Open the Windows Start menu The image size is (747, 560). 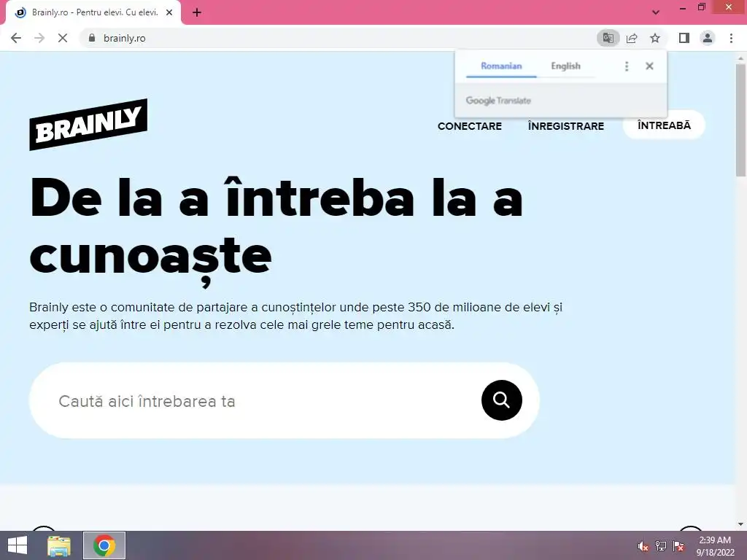coord(18,545)
